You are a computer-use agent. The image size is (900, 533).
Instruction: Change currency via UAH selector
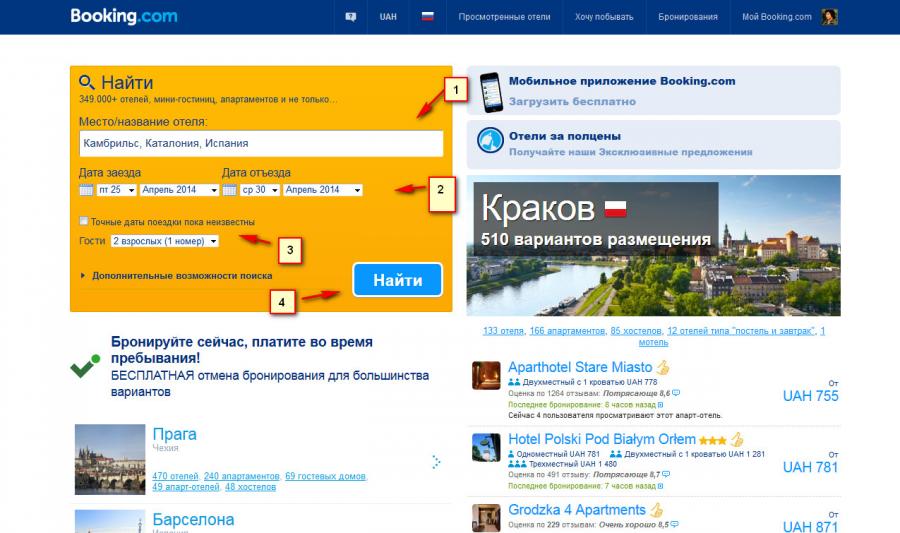coord(388,17)
